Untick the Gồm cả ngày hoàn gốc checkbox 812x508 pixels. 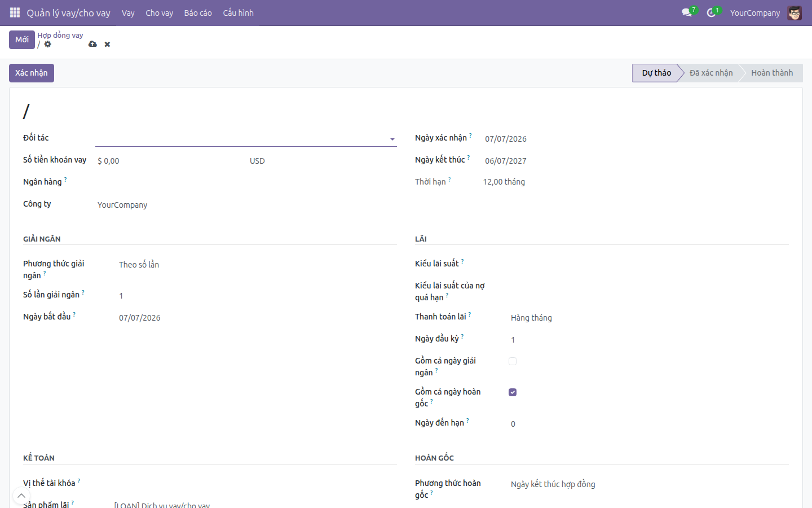513,392
